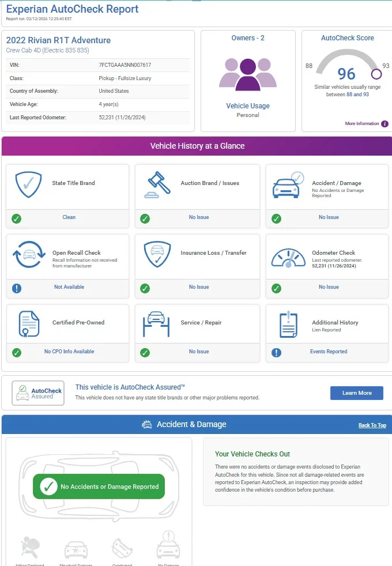Click No Issue under Accident / Damage

(329, 217)
